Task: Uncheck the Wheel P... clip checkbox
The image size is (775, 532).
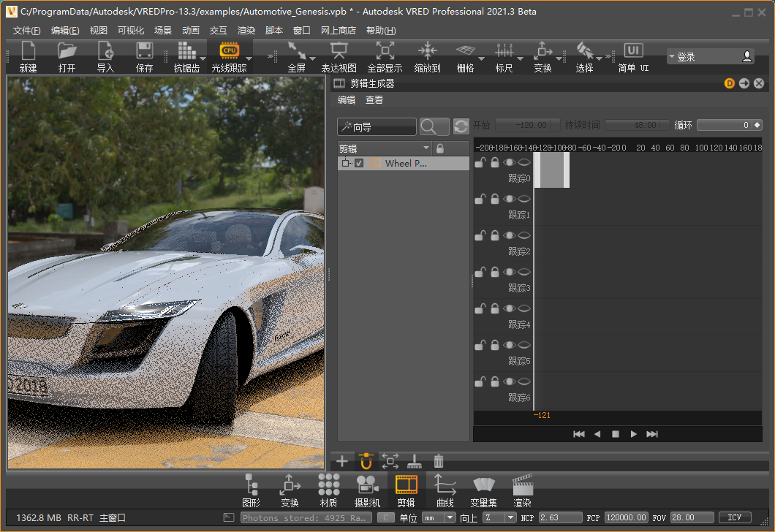Action: pos(359,164)
